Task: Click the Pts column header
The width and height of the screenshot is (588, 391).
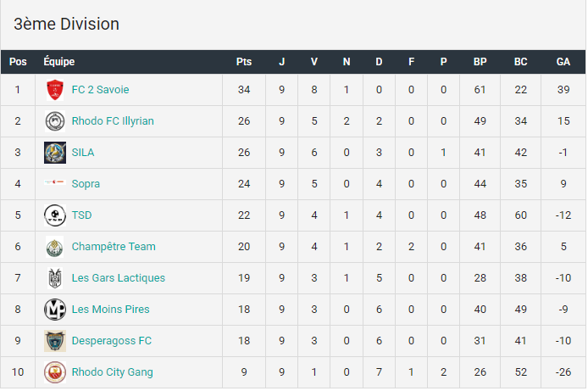Action: (244, 62)
